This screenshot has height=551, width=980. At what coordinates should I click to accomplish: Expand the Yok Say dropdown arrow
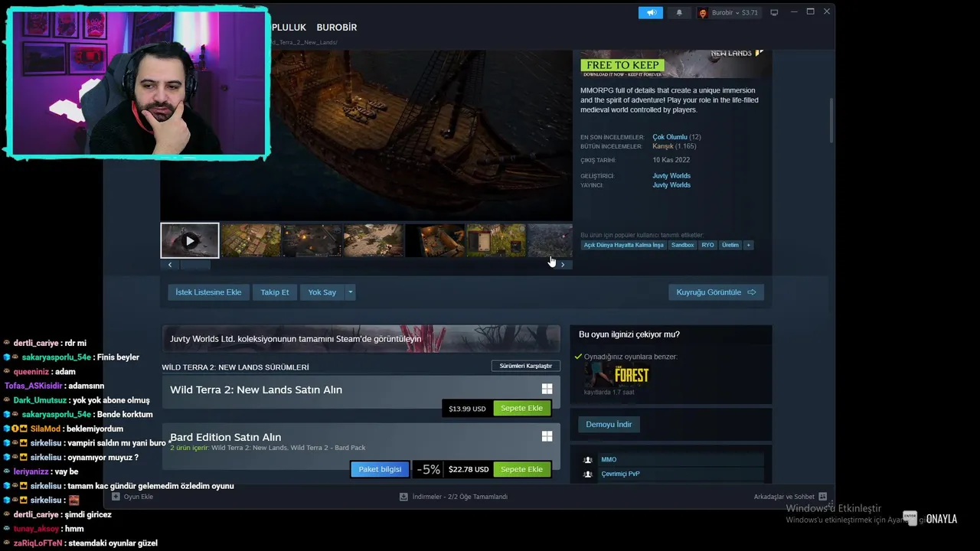[x=351, y=292]
